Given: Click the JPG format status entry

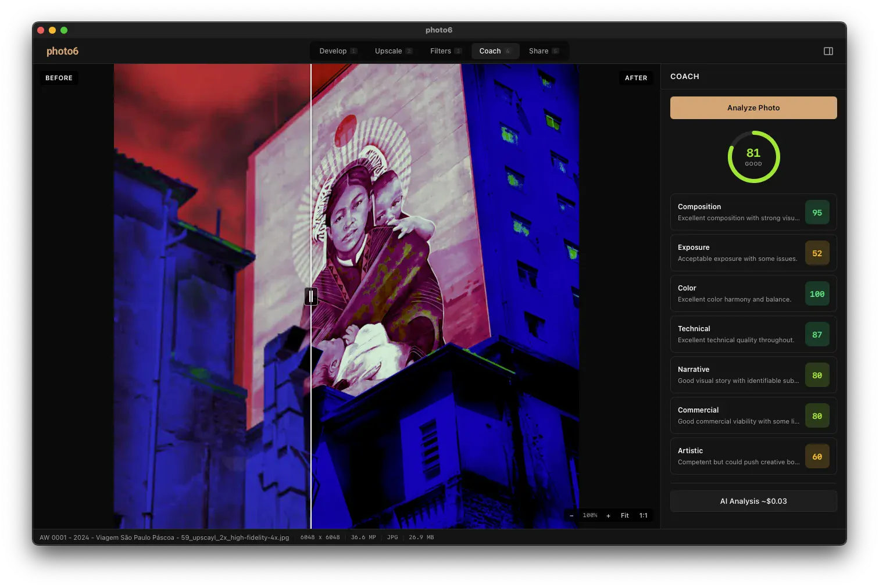Looking at the screenshot, I should [x=392, y=537].
